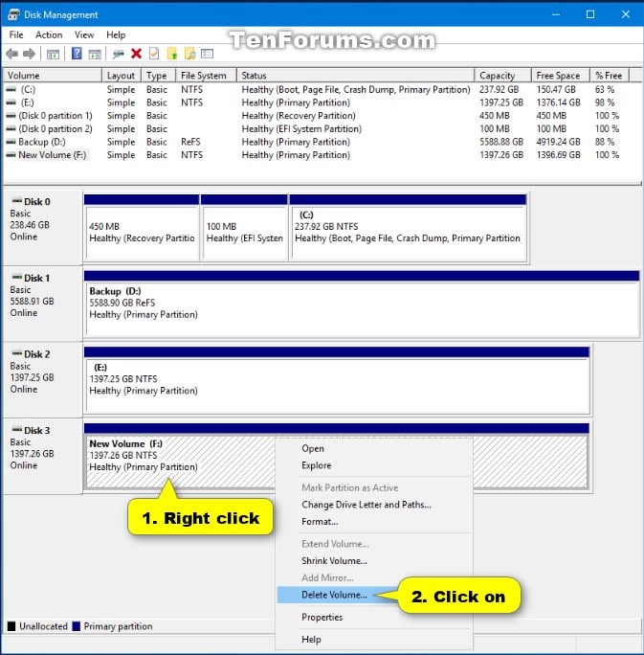The width and height of the screenshot is (644, 655).
Task: Sort by the Layout column header
Action: (122, 76)
